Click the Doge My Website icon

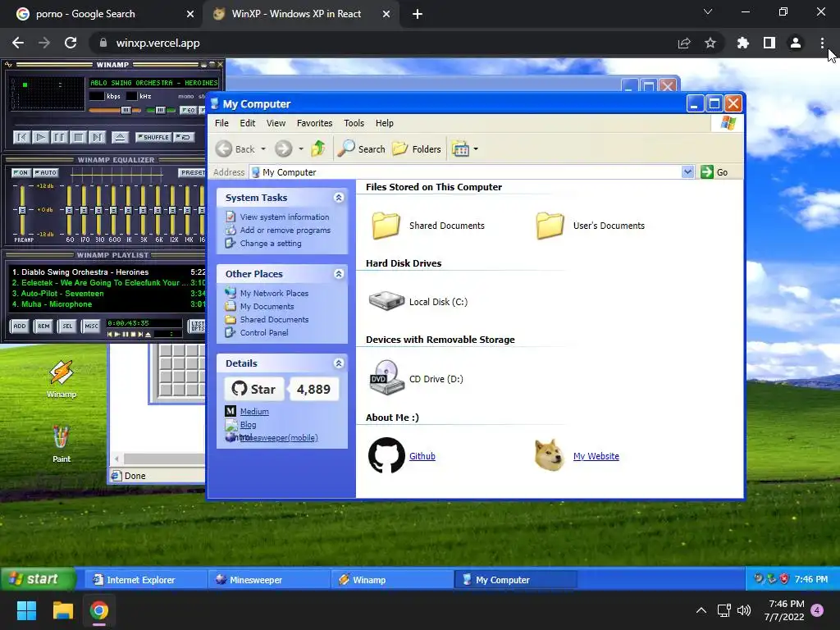tap(550, 455)
